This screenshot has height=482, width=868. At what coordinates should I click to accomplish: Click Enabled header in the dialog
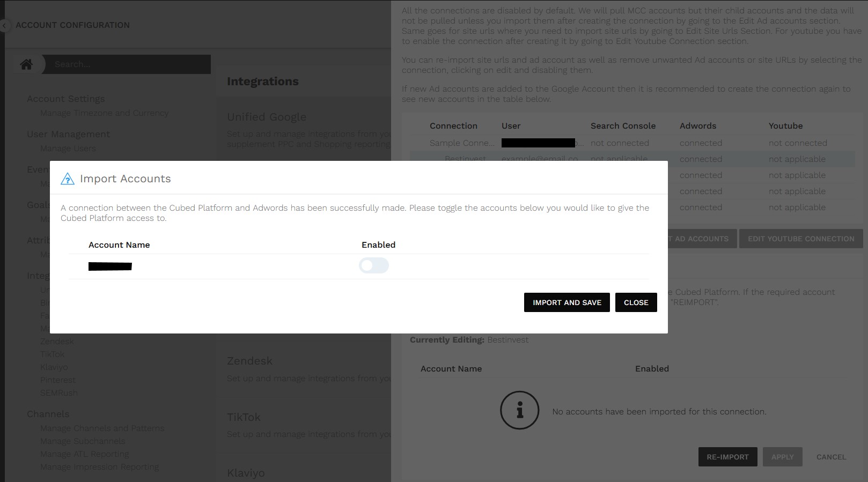click(x=378, y=245)
